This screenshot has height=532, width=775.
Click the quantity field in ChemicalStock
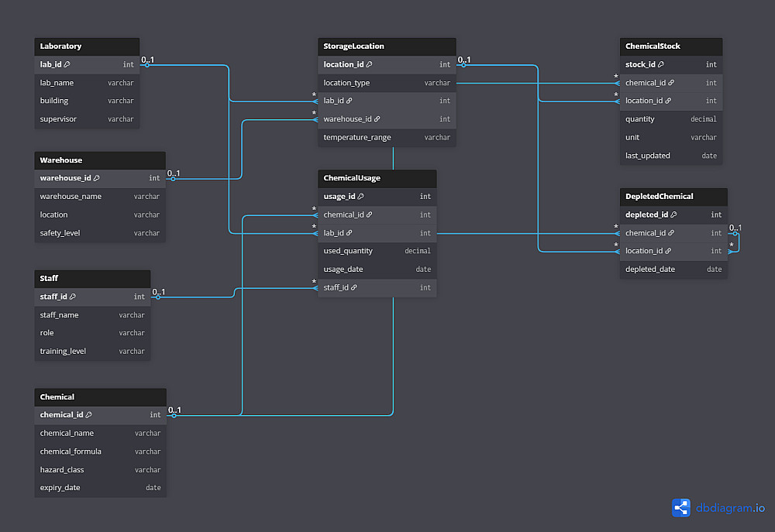tap(671, 119)
